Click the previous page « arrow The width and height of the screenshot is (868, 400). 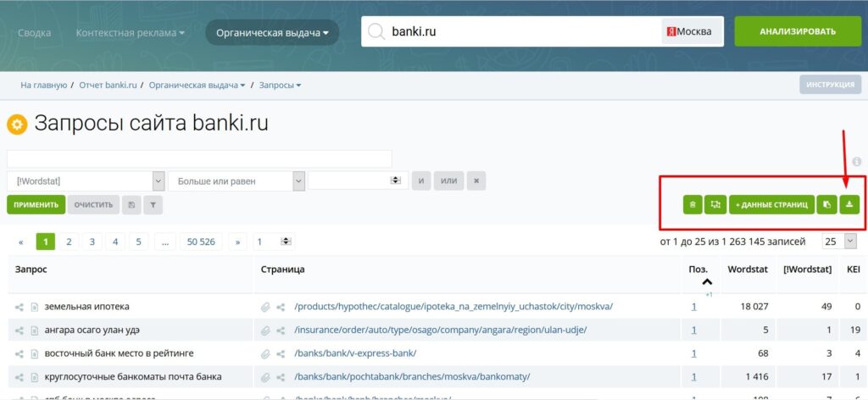point(21,242)
